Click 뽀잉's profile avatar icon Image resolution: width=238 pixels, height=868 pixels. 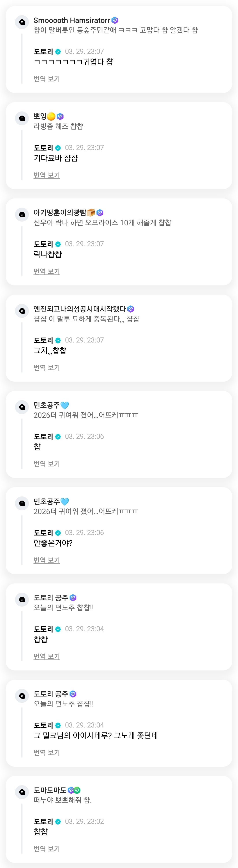click(22, 118)
